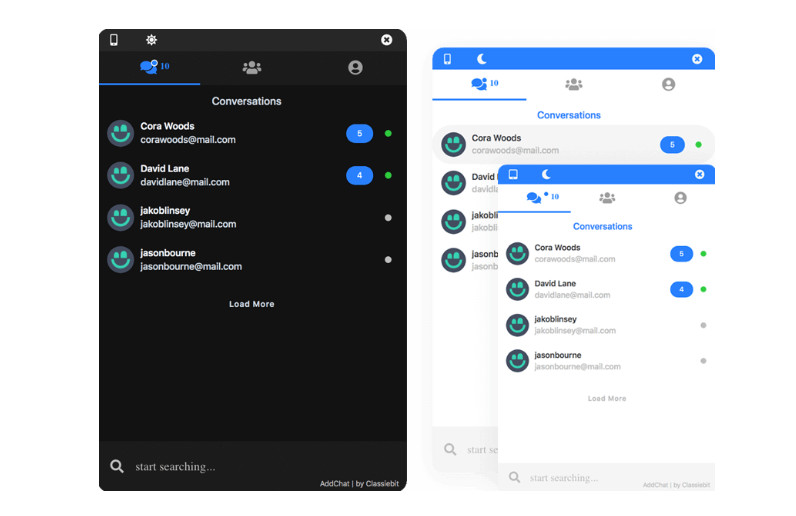Click Load More in front light window

coord(607,399)
